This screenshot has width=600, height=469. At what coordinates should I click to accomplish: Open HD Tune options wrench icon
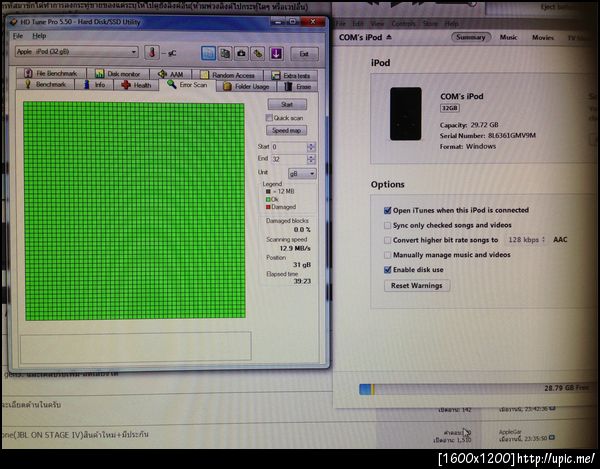[258, 54]
